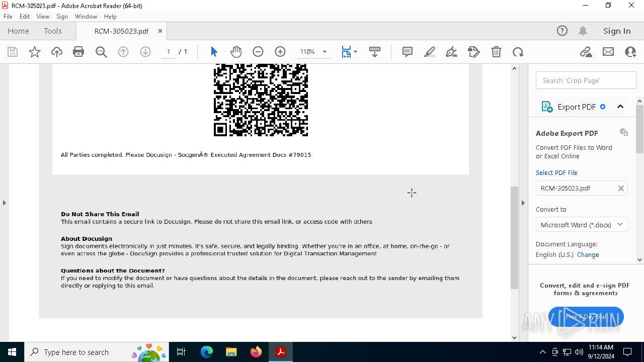This screenshot has width=644, height=362.
Task: Select the Highlight text pen
Action: [430, 52]
